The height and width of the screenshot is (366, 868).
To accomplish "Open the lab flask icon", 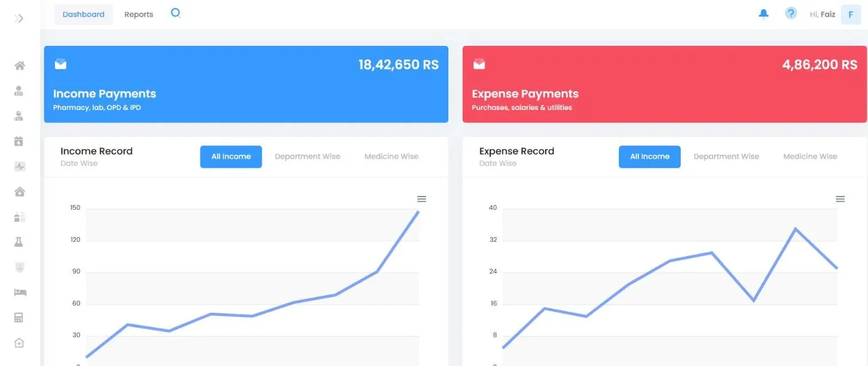I will [19, 242].
